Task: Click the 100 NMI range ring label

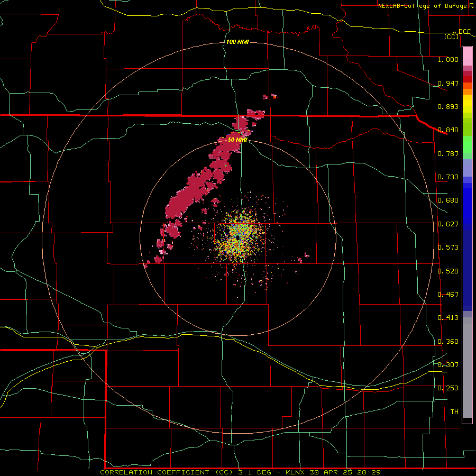Action: 237,42
